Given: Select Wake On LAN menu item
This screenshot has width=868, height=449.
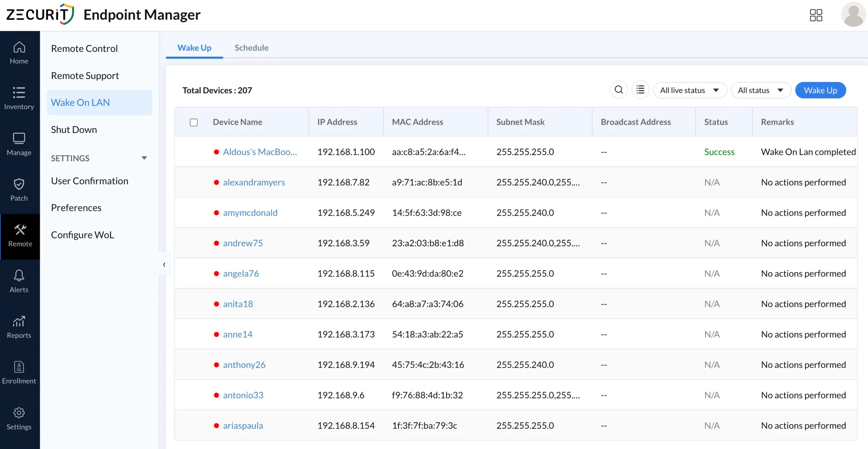Looking at the screenshot, I should pyautogui.click(x=99, y=102).
